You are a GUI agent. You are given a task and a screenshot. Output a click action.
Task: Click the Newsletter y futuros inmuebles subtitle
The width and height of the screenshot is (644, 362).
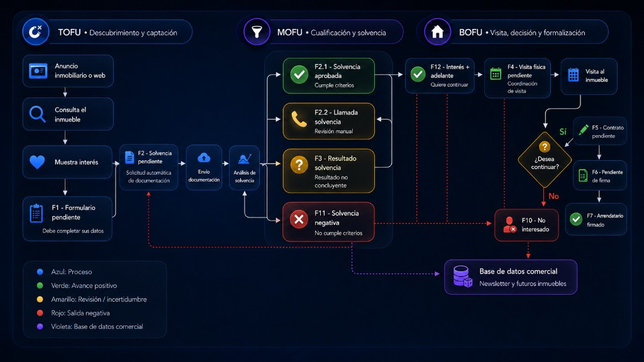[x=523, y=283]
